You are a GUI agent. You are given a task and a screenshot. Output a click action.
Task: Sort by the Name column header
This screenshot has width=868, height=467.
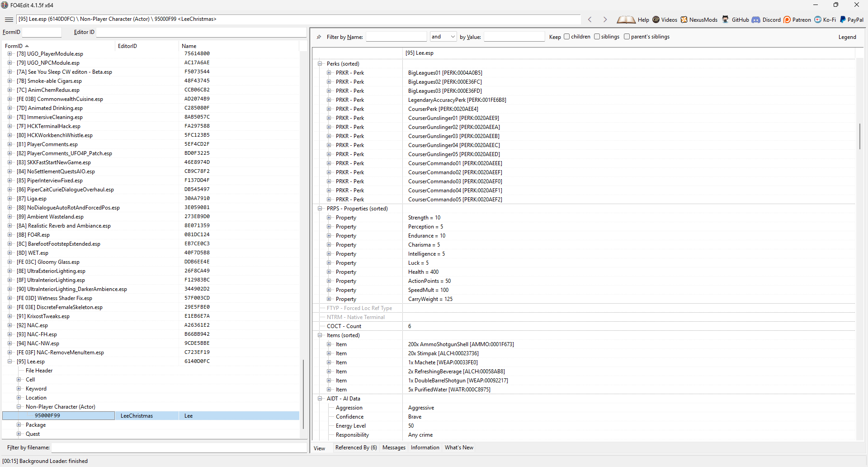coord(239,46)
